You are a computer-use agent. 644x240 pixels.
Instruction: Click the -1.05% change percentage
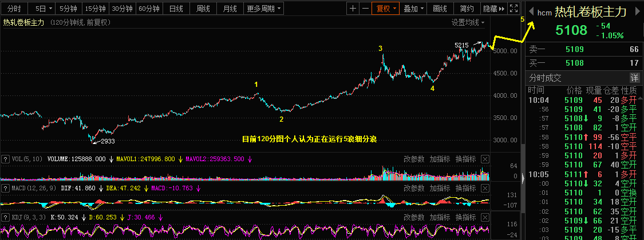click(x=610, y=35)
